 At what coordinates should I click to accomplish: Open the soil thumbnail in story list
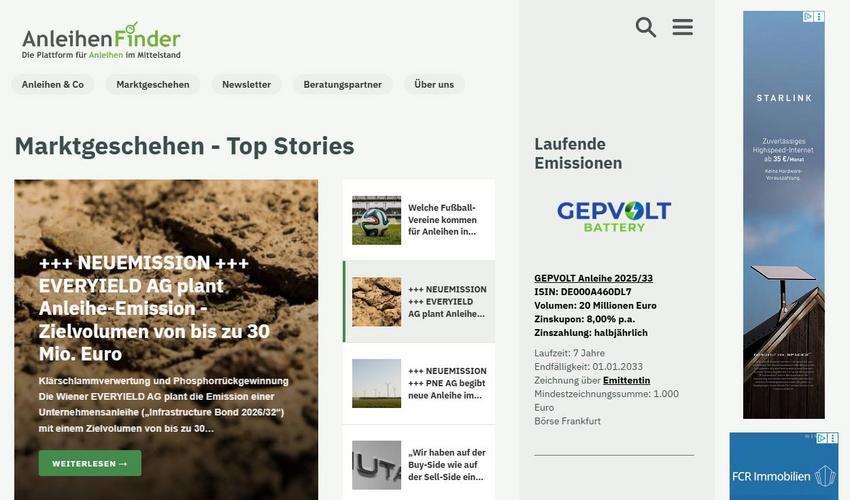tap(376, 302)
